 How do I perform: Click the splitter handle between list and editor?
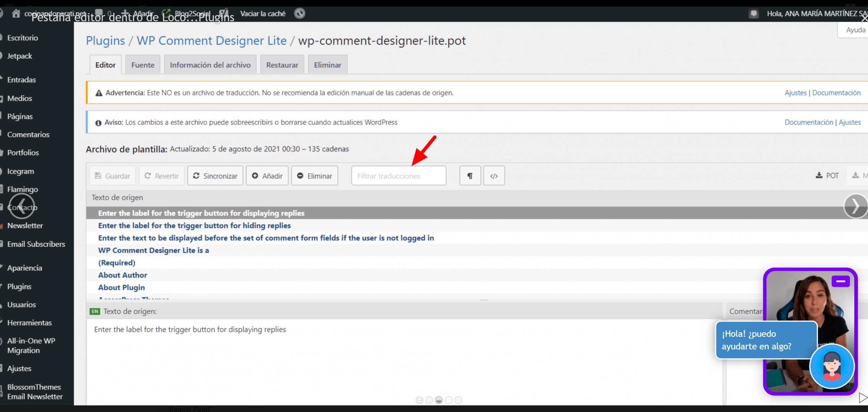tap(484, 301)
